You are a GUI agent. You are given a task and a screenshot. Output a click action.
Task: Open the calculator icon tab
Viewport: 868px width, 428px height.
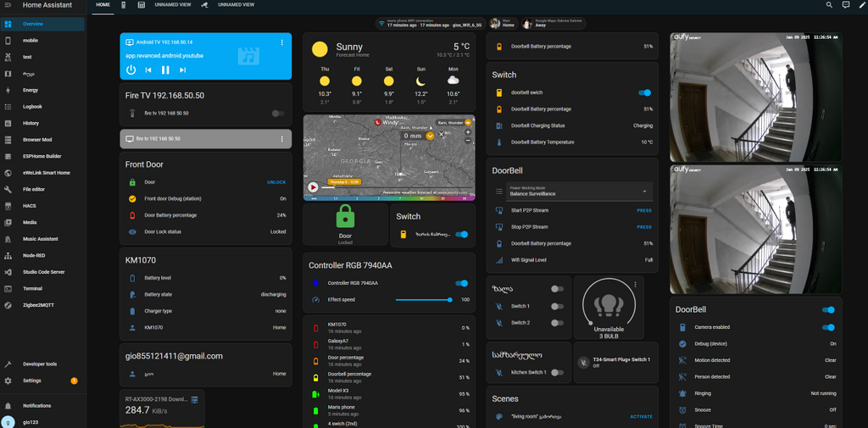pyautogui.click(x=142, y=4)
